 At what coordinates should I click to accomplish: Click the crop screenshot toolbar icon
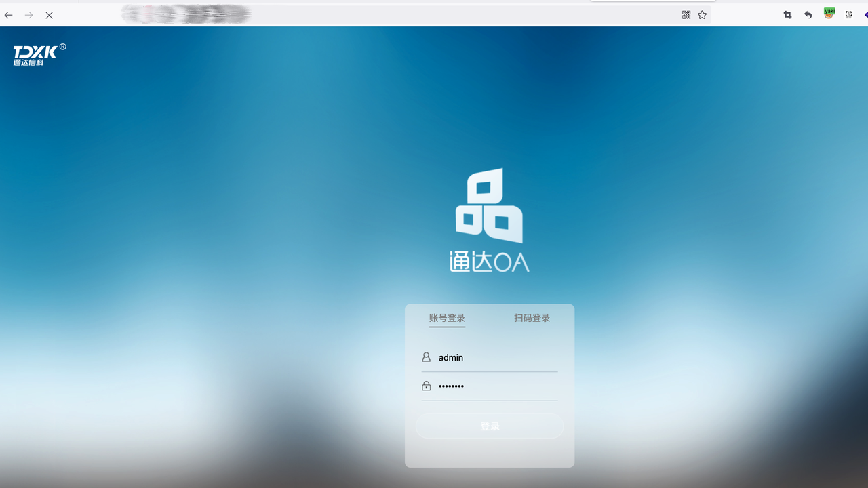[x=787, y=15]
